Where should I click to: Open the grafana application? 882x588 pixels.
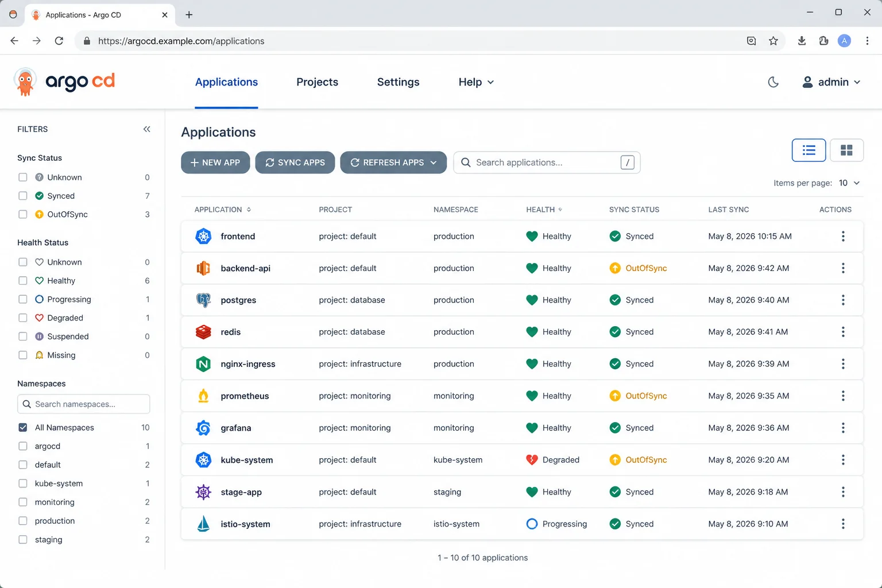pos(235,428)
